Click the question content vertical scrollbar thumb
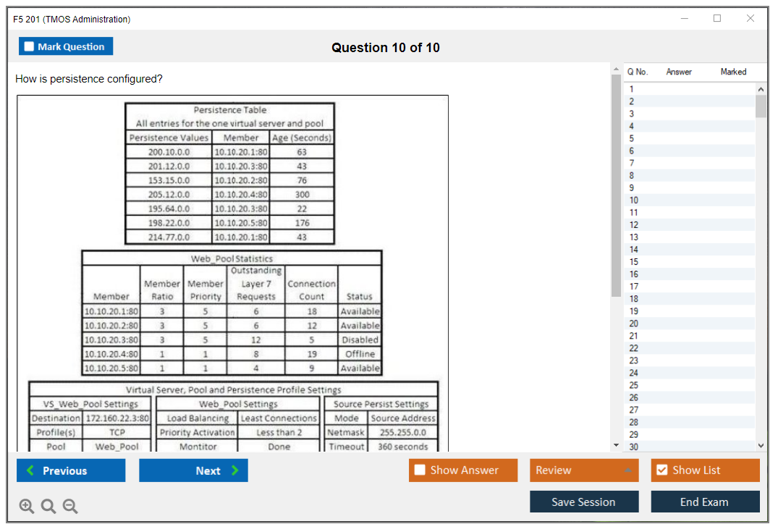This screenshot has height=532, width=778. point(616,185)
